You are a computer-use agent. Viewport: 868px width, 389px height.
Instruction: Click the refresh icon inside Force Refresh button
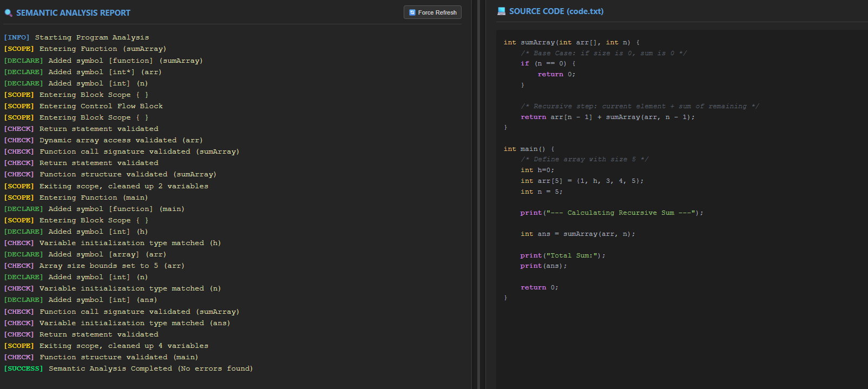coord(412,12)
